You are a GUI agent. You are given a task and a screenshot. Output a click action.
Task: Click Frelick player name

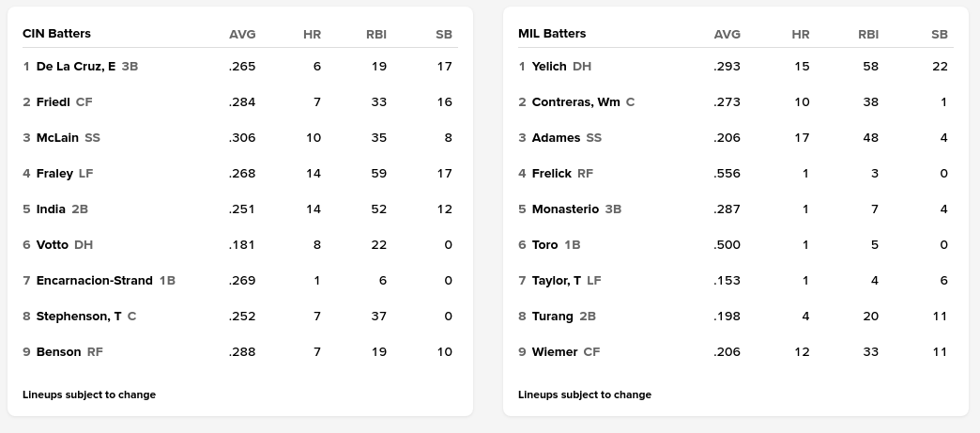[551, 174]
